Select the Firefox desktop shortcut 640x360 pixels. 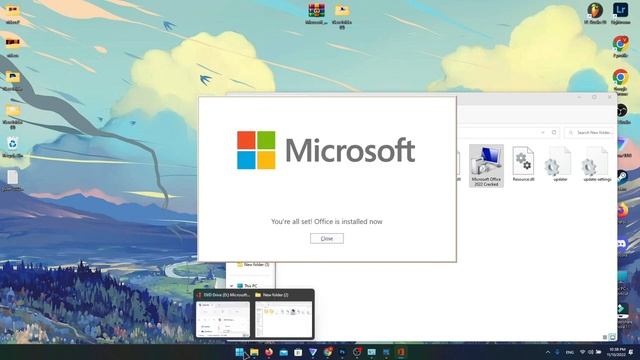click(x=622, y=213)
